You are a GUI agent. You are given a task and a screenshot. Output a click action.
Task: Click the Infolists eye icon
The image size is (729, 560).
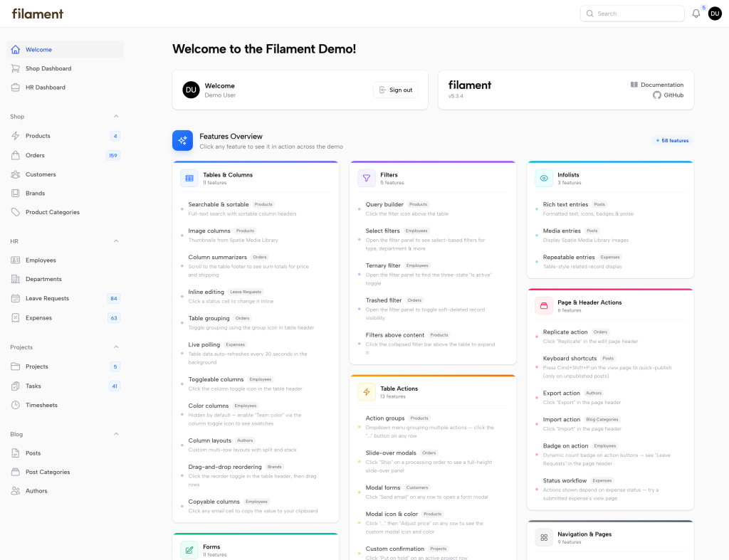543,178
